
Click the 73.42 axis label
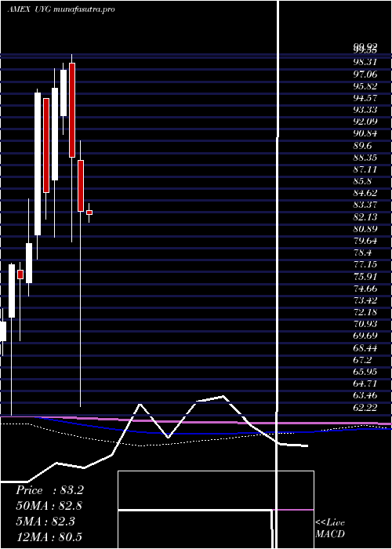(365, 300)
